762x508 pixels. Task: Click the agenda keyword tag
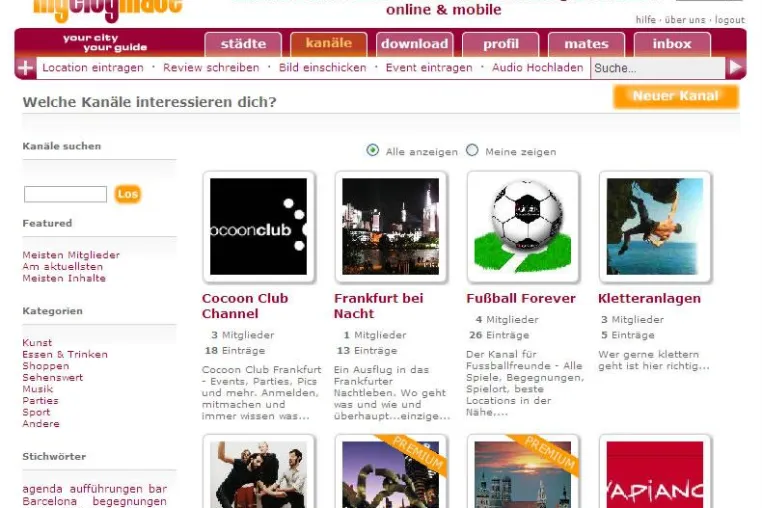point(42,489)
